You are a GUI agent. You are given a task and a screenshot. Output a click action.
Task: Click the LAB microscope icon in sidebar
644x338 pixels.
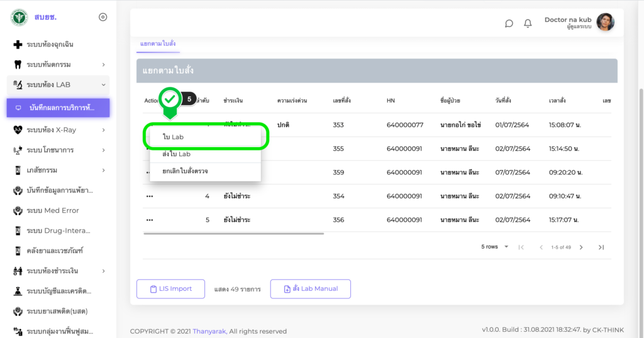coord(18,84)
